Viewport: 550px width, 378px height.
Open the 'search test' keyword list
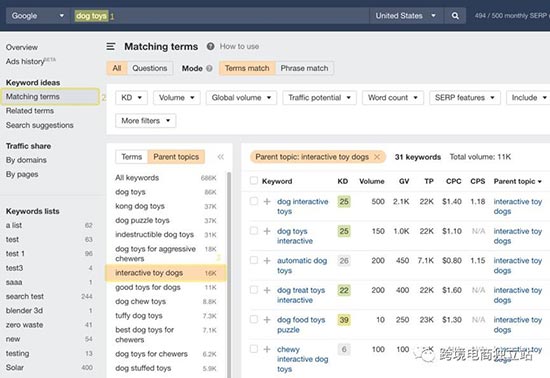tap(25, 296)
